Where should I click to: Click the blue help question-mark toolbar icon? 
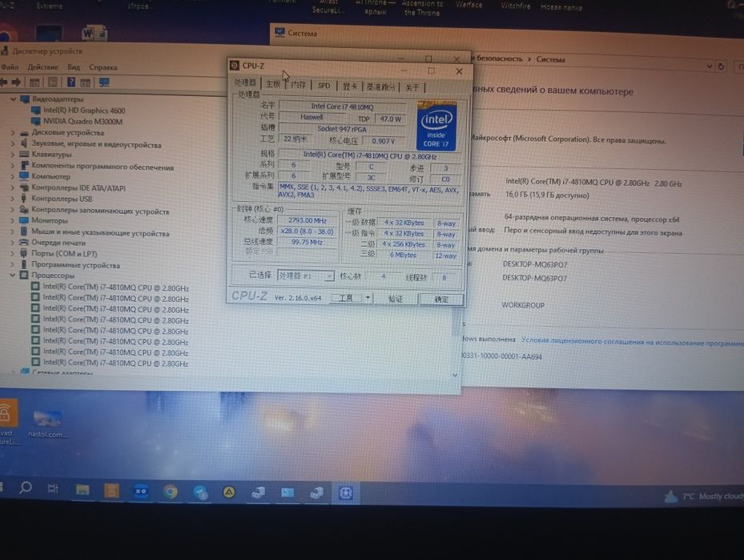(x=70, y=82)
